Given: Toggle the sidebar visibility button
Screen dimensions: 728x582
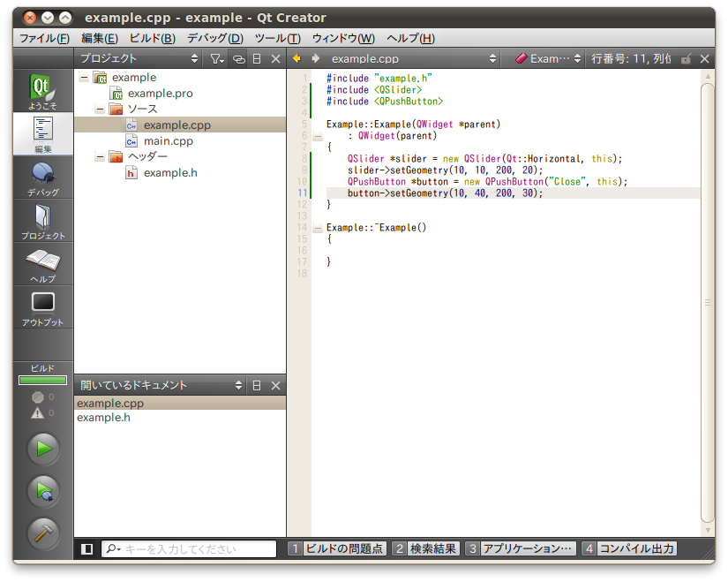Looking at the screenshot, I should tap(86, 549).
